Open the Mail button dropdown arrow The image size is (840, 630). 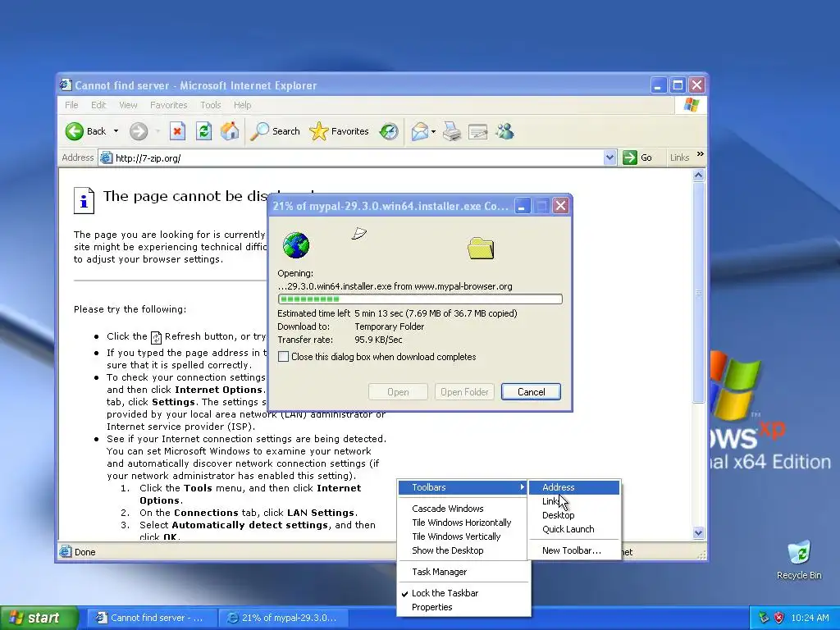click(433, 131)
